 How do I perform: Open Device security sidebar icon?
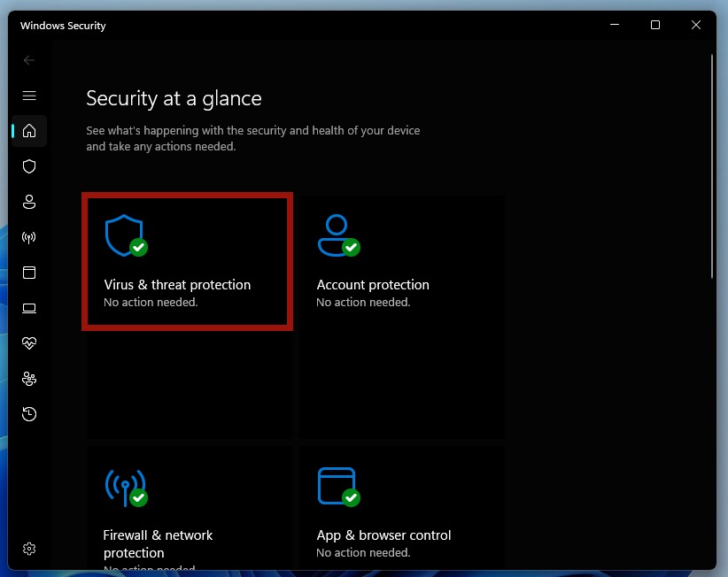[29, 308]
